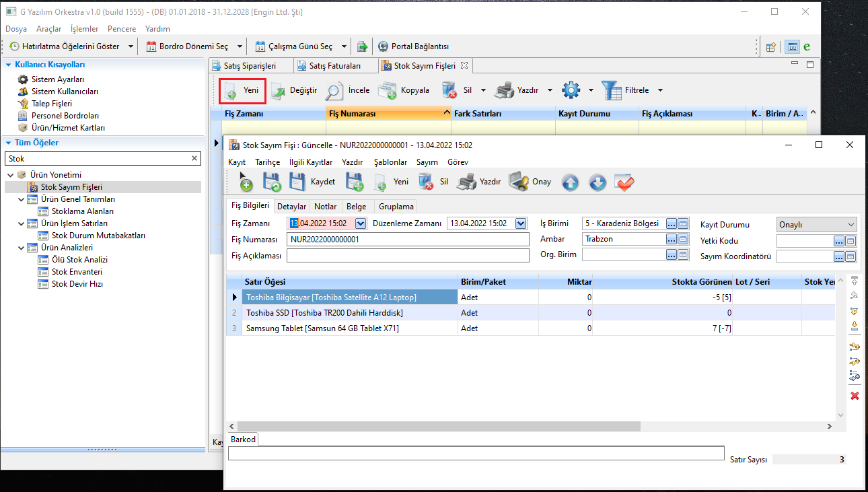The height and width of the screenshot is (492, 868).
Task: Switch to the Detaylar tab
Action: click(291, 207)
